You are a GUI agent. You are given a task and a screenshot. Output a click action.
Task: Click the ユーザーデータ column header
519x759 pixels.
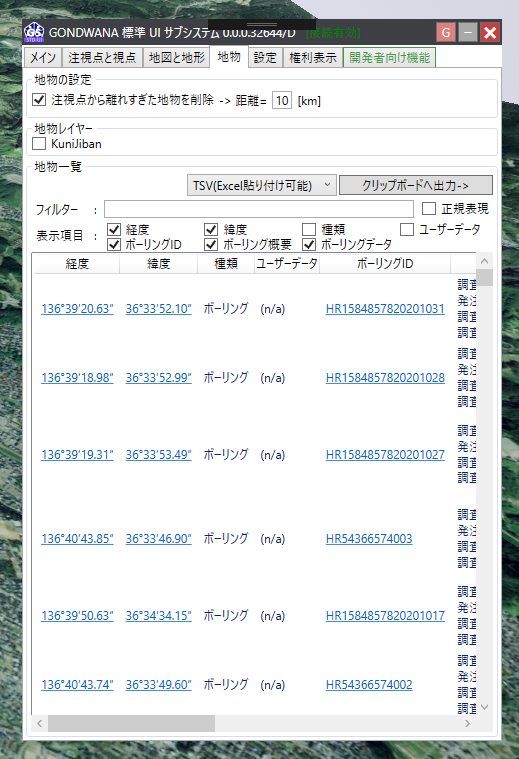tap(287, 264)
